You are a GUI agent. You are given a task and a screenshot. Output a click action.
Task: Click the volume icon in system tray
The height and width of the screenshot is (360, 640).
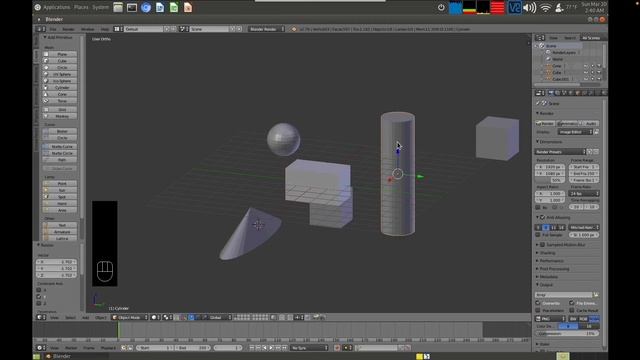[x=530, y=7]
